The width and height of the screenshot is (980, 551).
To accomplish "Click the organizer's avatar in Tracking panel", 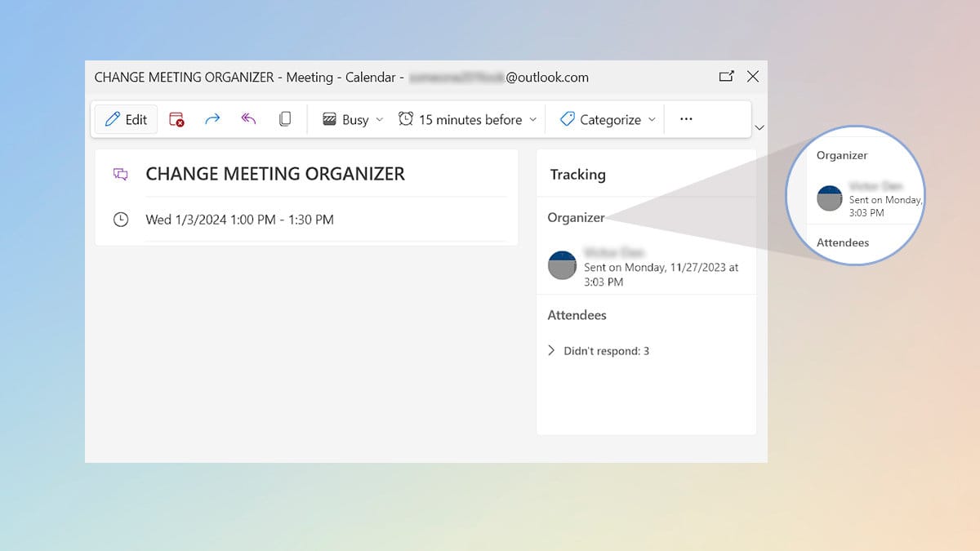I will click(562, 266).
